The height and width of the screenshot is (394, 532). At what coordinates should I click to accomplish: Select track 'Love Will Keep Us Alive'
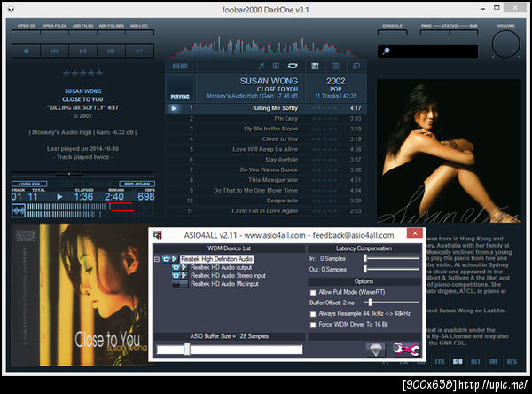(266, 149)
